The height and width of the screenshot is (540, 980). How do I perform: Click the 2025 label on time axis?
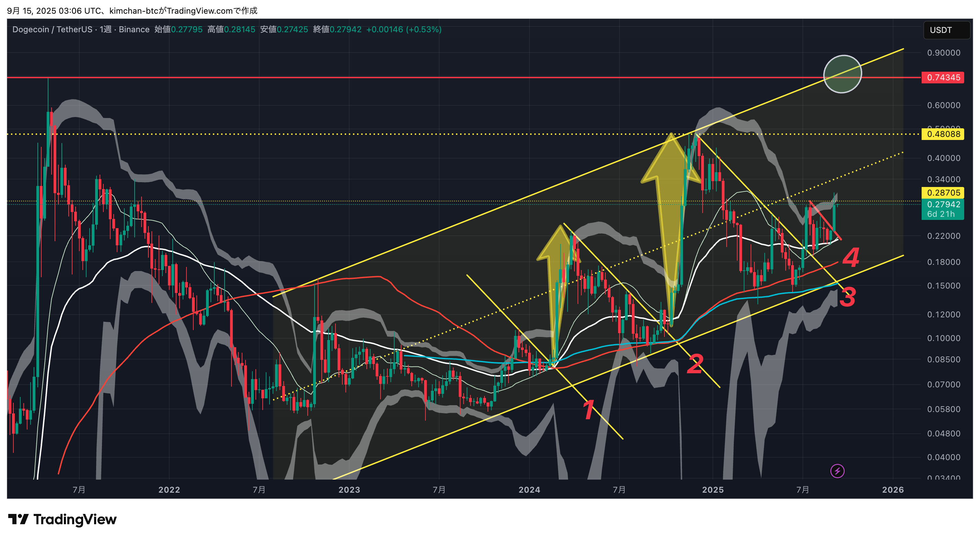point(713,490)
